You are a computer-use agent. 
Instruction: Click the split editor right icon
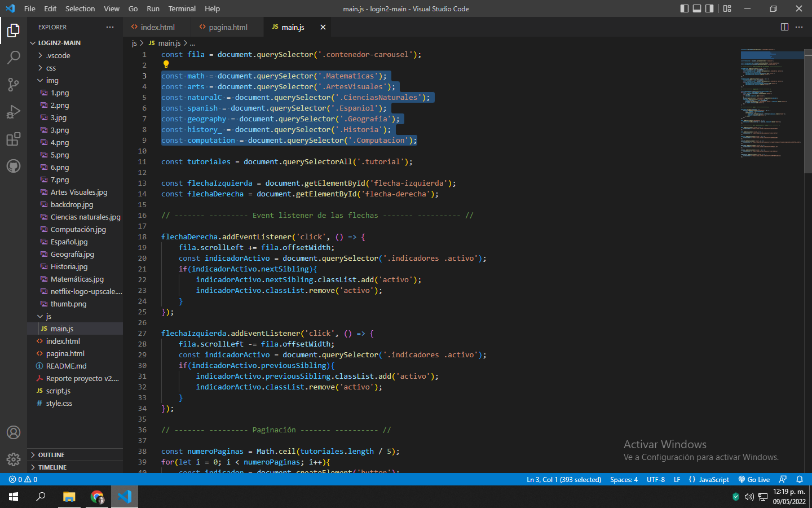click(x=784, y=27)
